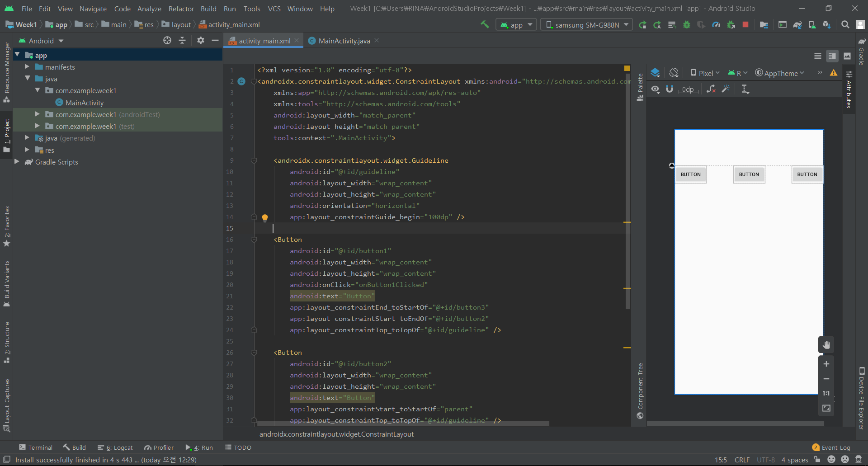Click the quick-fix yellow lightbulb

click(265, 217)
